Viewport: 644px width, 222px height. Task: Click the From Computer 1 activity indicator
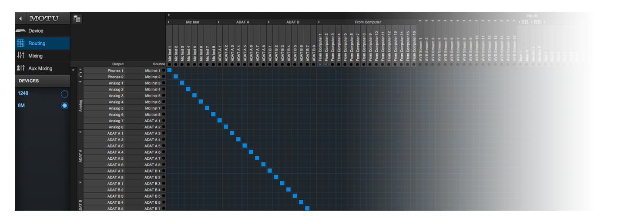pyautogui.click(x=320, y=64)
